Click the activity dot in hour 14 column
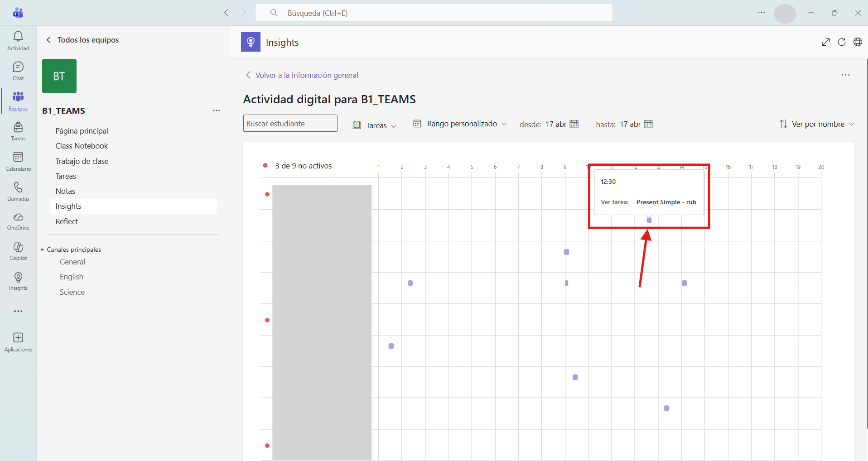Viewport: 868px width, 461px height. (x=685, y=283)
